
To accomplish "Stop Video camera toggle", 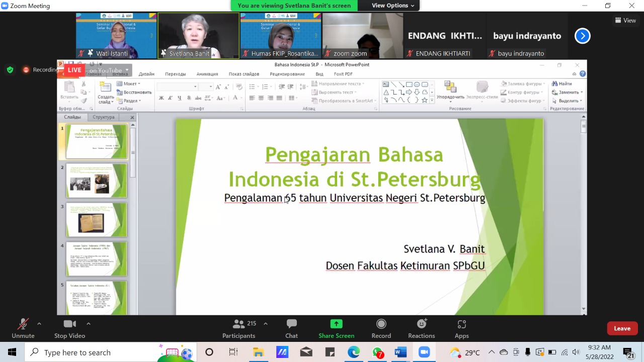I will pyautogui.click(x=69, y=329).
